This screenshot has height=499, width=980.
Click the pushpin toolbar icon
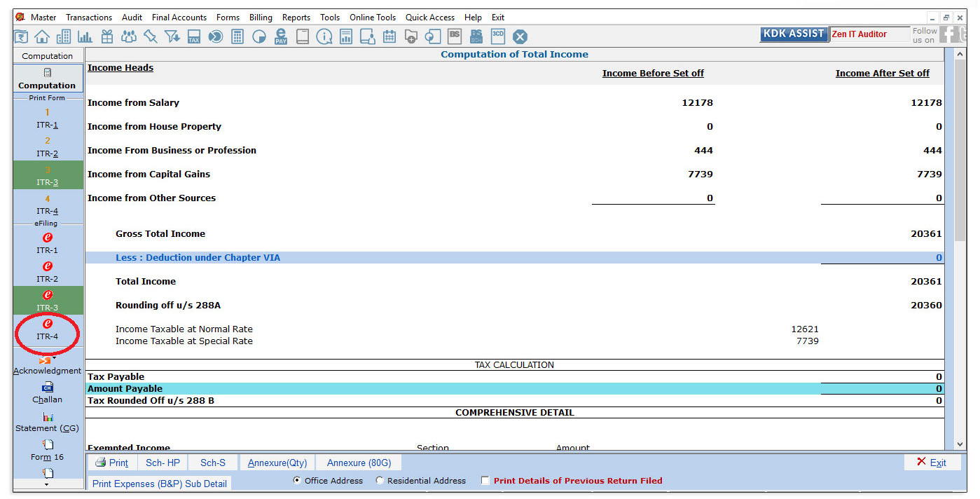(151, 36)
